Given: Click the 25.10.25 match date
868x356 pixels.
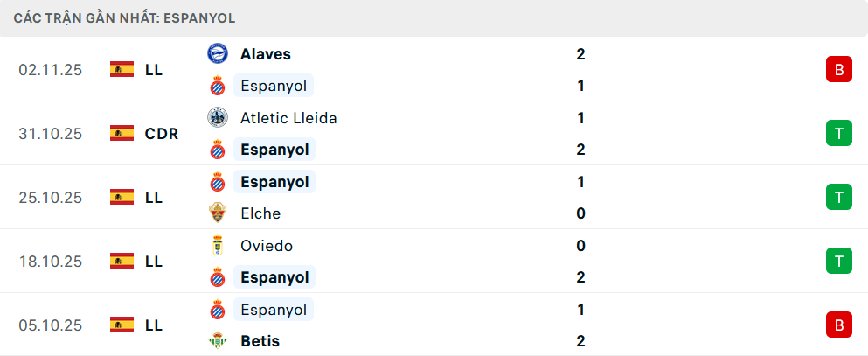Looking at the screenshot, I should (50, 198).
